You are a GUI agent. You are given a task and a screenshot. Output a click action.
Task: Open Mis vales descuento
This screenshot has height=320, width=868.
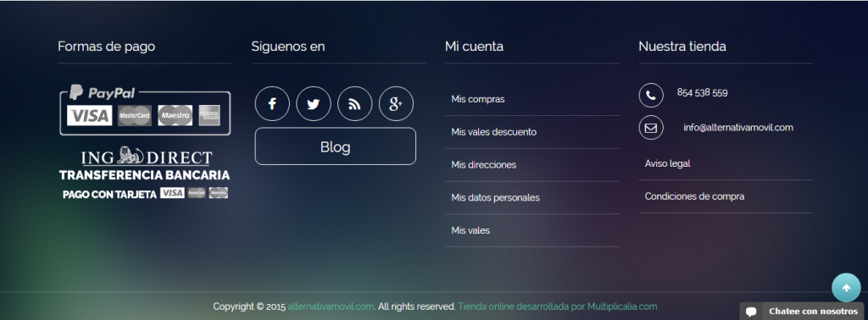pos(494,132)
